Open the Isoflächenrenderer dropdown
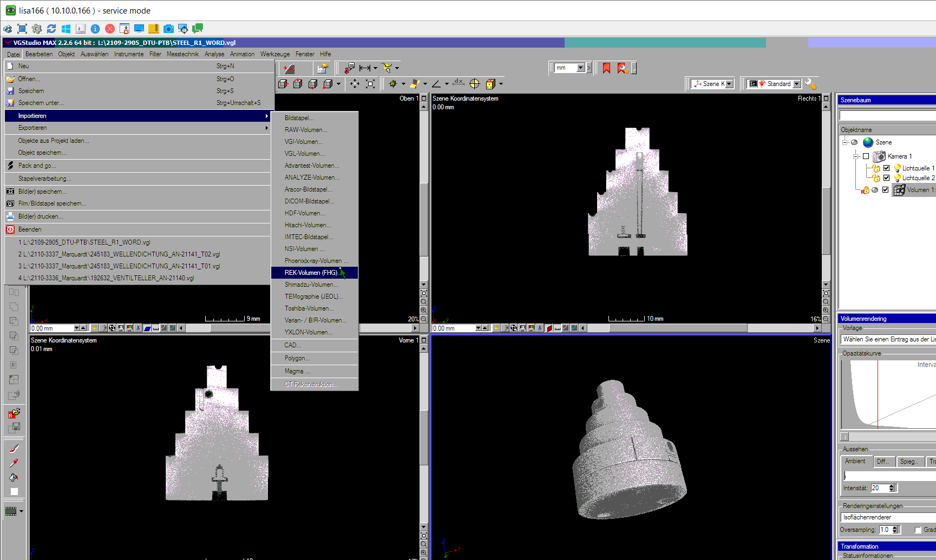 pyautogui.click(x=888, y=517)
